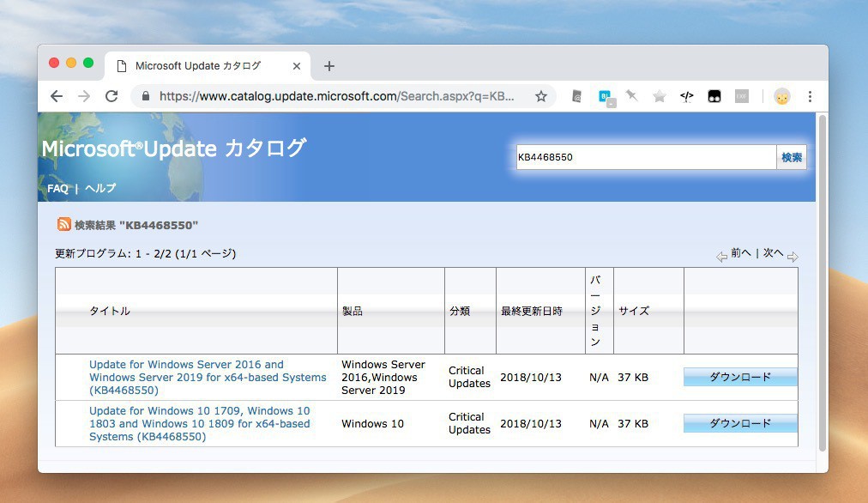Screen dimensions: 868x503
Task: Click the blue BI extension icon
Action: click(606, 97)
